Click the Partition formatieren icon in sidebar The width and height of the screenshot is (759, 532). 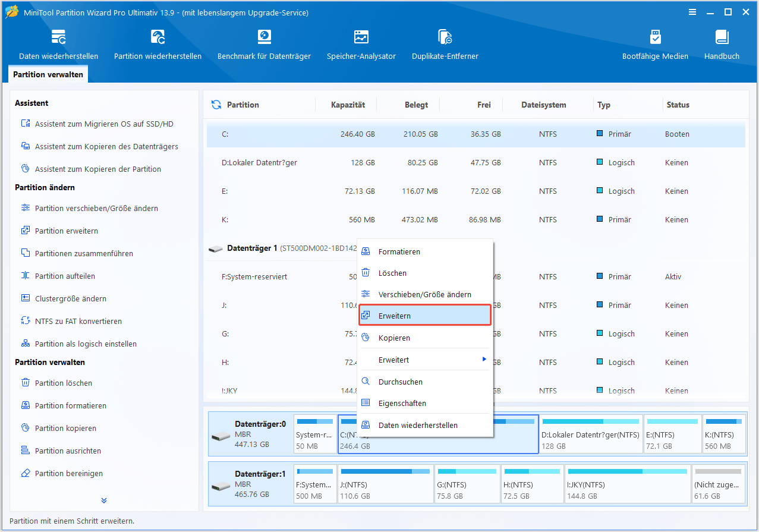(x=26, y=405)
